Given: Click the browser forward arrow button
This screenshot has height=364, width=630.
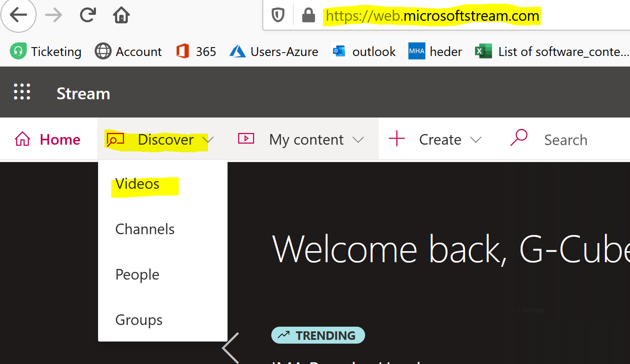Looking at the screenshot, I should click(x=53, y=15).
